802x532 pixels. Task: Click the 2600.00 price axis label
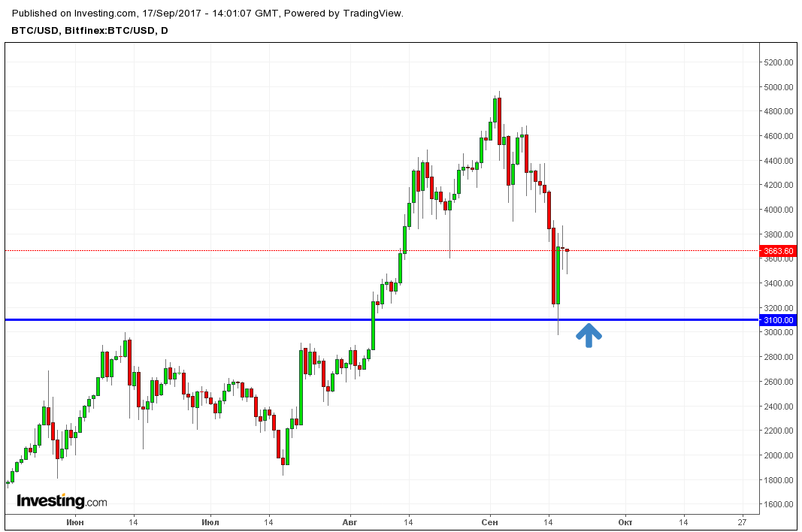pos(779,382)
